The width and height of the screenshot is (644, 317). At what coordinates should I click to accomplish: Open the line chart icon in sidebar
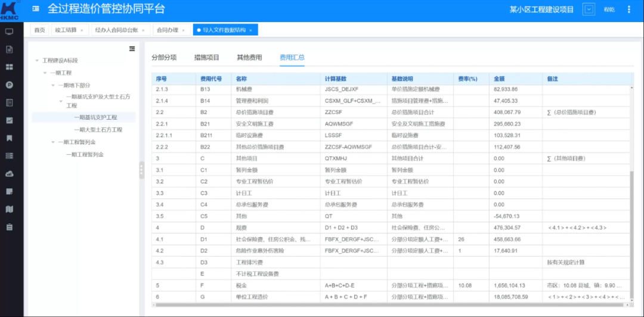tap(10, 120)
